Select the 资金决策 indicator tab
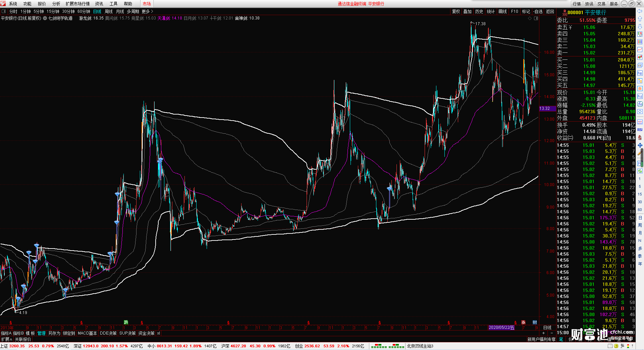 tap(146, 333)
